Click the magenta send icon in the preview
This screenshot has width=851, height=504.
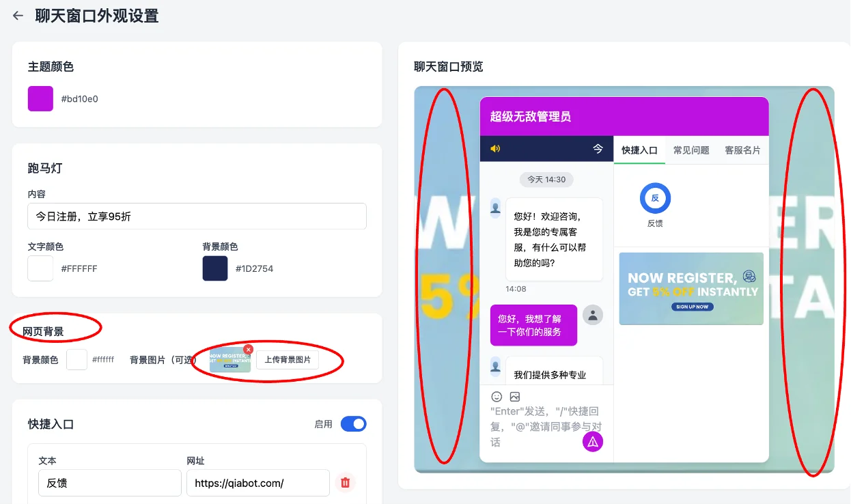click(x=592, y=441)
